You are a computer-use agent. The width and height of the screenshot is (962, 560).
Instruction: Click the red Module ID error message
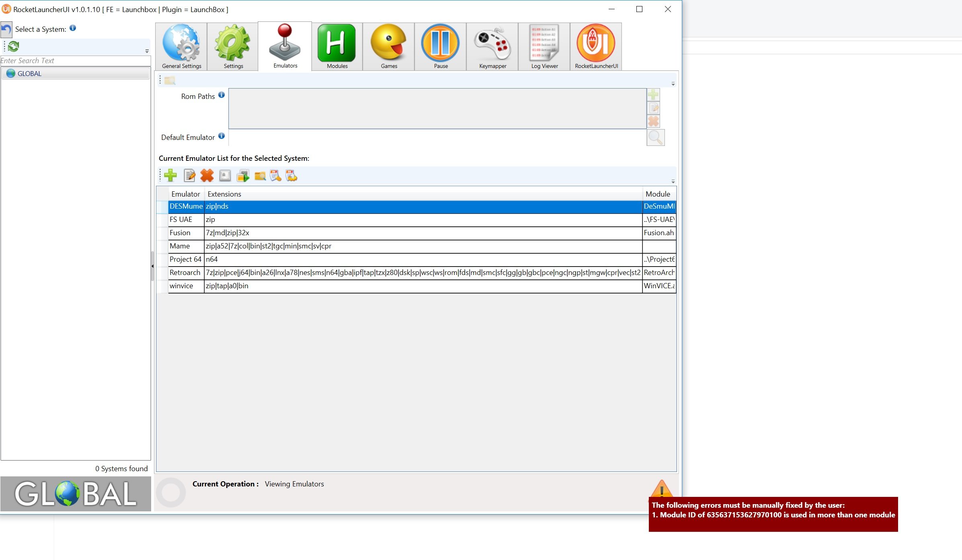pos(773,515)
